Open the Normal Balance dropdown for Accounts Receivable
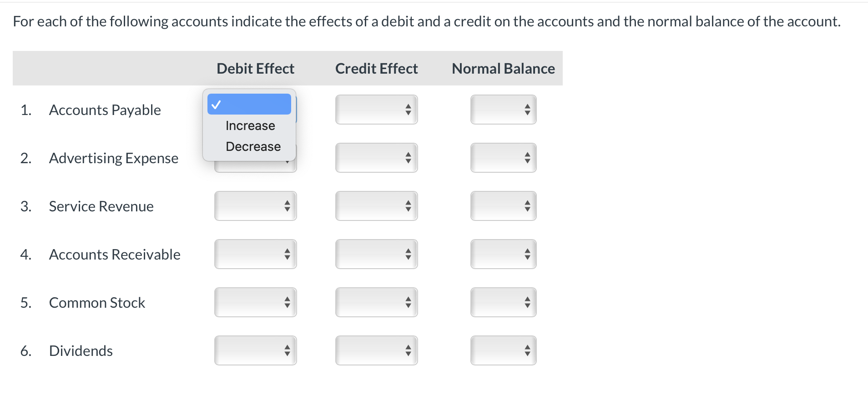868x400 pixels. coord(503,254)
